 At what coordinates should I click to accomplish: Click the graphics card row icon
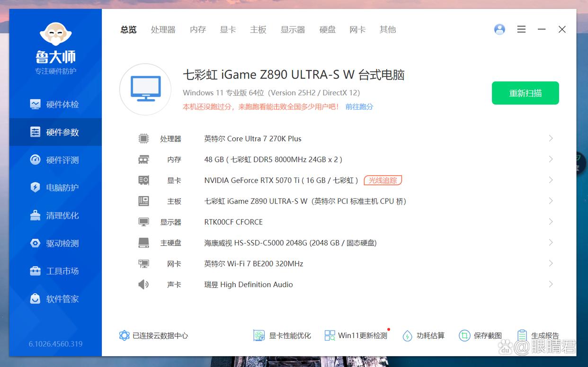[143, 180]
